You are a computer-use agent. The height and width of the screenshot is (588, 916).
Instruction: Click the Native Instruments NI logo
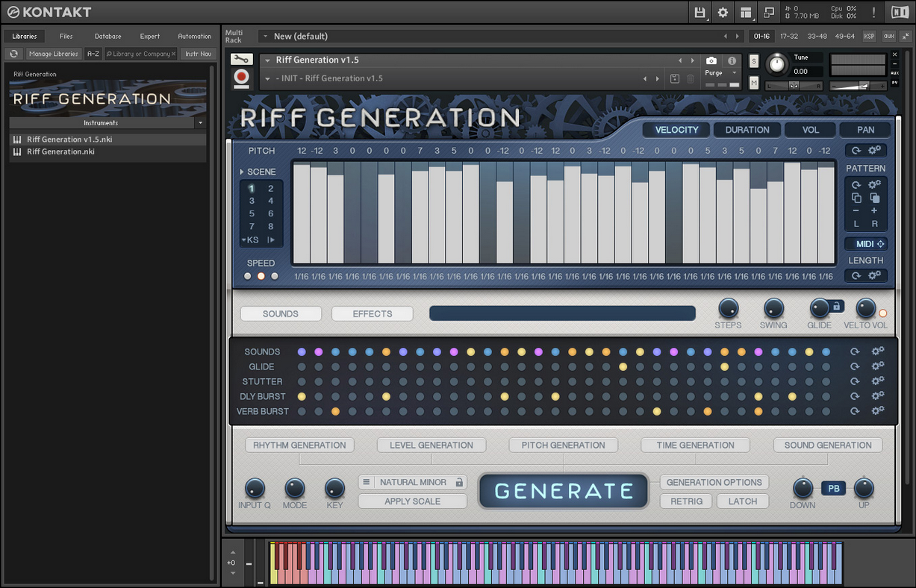click(x=900, y=12)
